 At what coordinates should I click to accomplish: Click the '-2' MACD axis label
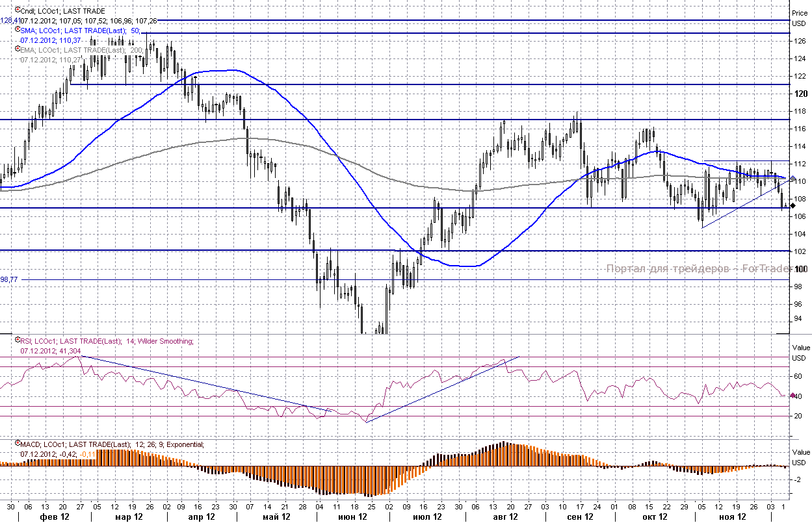coord(798,479)
